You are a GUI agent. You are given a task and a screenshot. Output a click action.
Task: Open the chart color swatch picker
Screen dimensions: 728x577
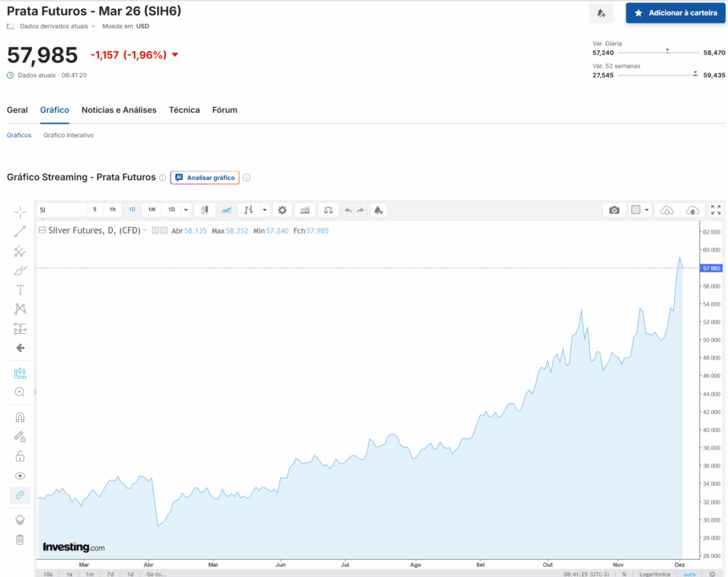(640, 210)
